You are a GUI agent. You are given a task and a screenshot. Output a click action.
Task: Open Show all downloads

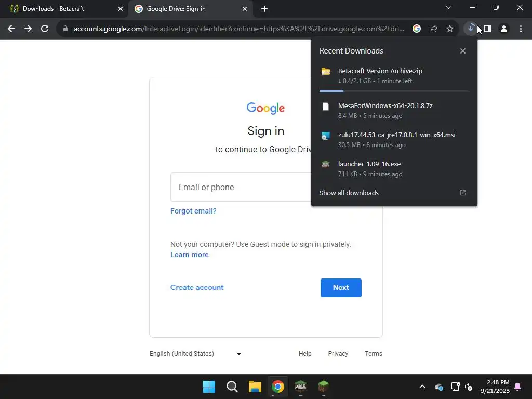click(349, 193)
